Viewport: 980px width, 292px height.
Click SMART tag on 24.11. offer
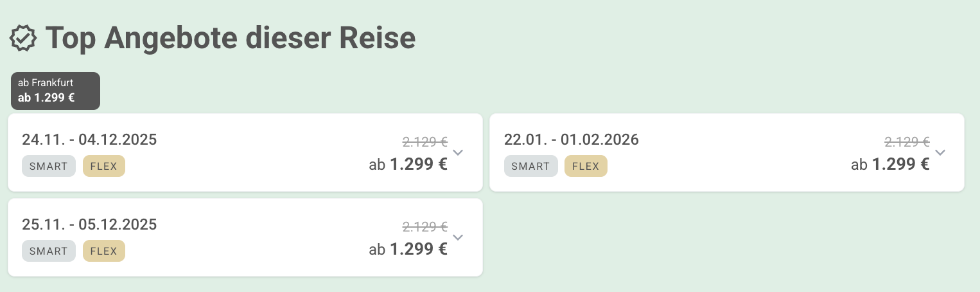point(49,166)
